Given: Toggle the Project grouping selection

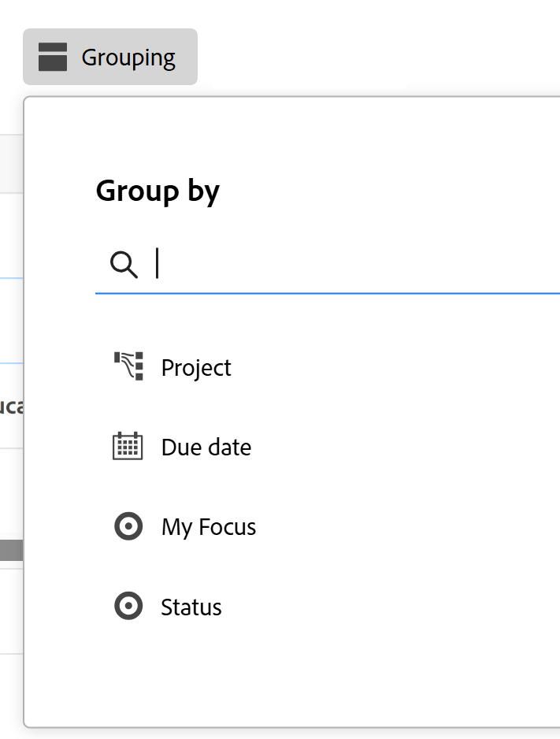Looking at the screenshot, I should click(x=195, y=366).
